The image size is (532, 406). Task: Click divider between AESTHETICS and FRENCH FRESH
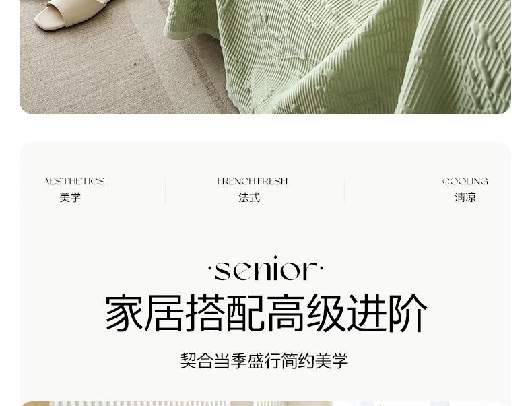(165, 190)
